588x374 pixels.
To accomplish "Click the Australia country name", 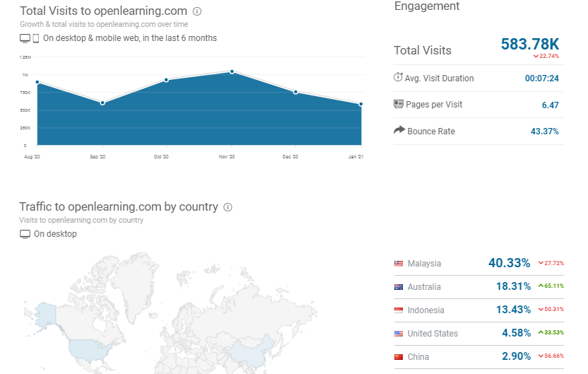I will point(424,287).
